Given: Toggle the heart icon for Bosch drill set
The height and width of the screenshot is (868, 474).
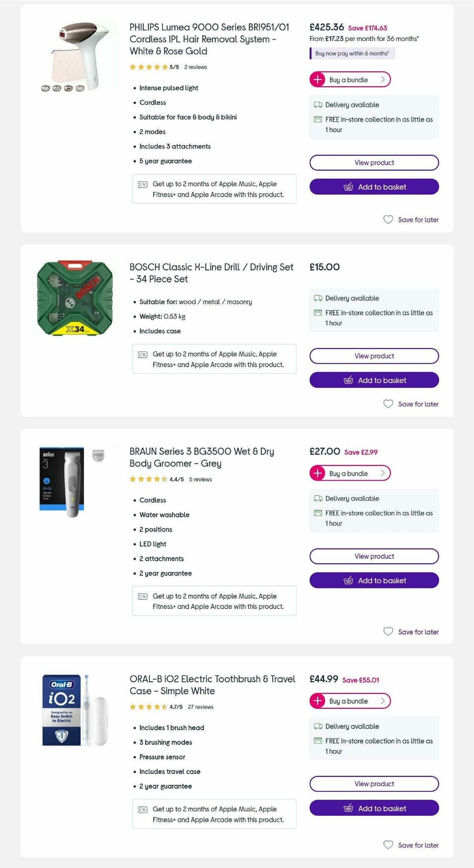Looking at the screenshot, I should (x=388, y=404).
